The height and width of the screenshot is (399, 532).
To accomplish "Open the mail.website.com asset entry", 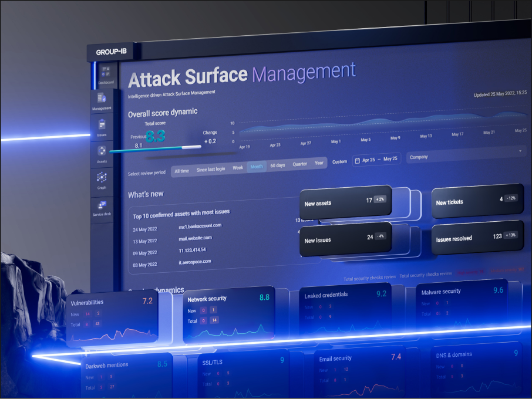I will [x=194, y=238].
